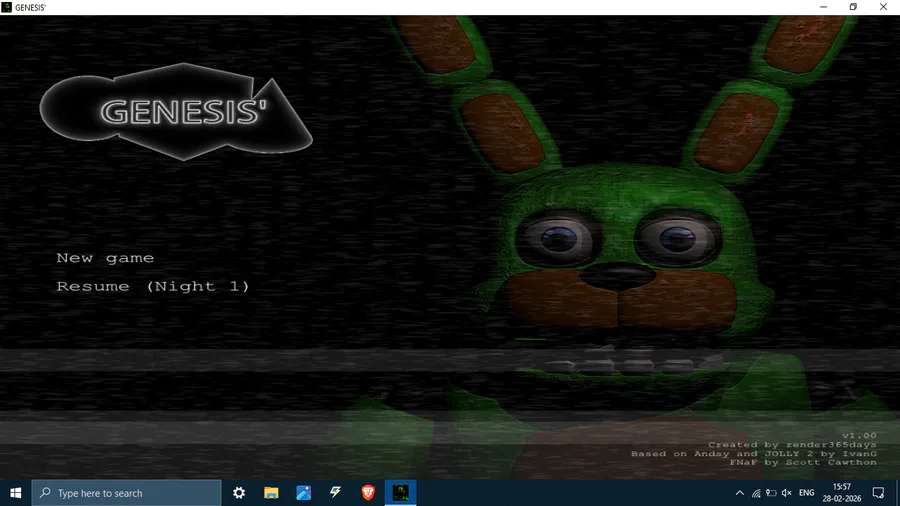Click the v1.00 version text

click(x=859, y=435)
